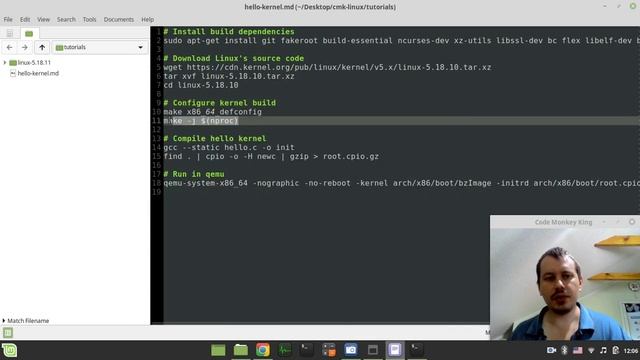The height and width of the screenshot is (360, 640).
Task: Click the screen recording camera tray icon
Action: 551,350
